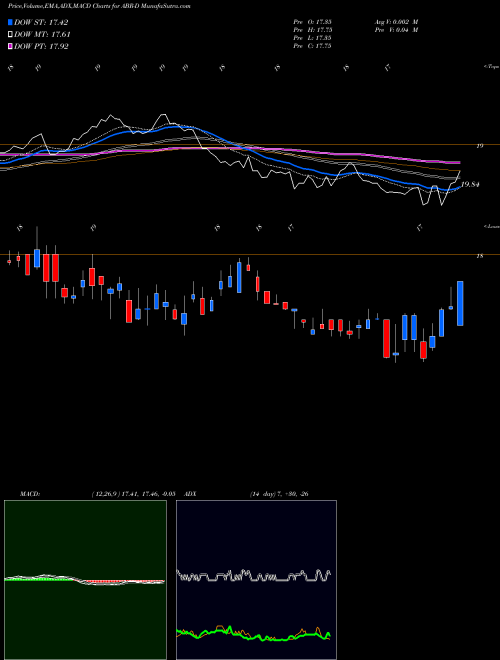Click the '18' price axis label
The width and height of the screenshot is (500, 660).
pyautogui.click(x=480, y=256)
